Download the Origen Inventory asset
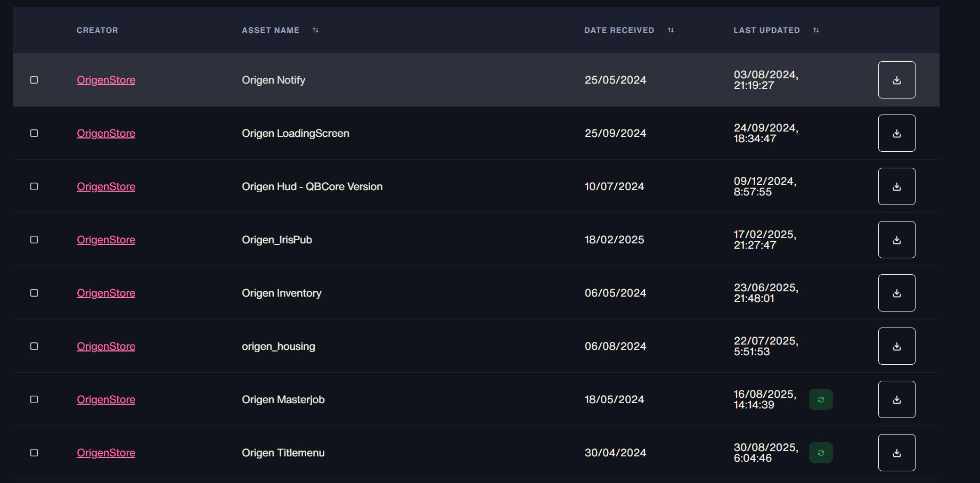Image resolution: width=980 pixels, height=483 pixels. [x=896, y=293]
